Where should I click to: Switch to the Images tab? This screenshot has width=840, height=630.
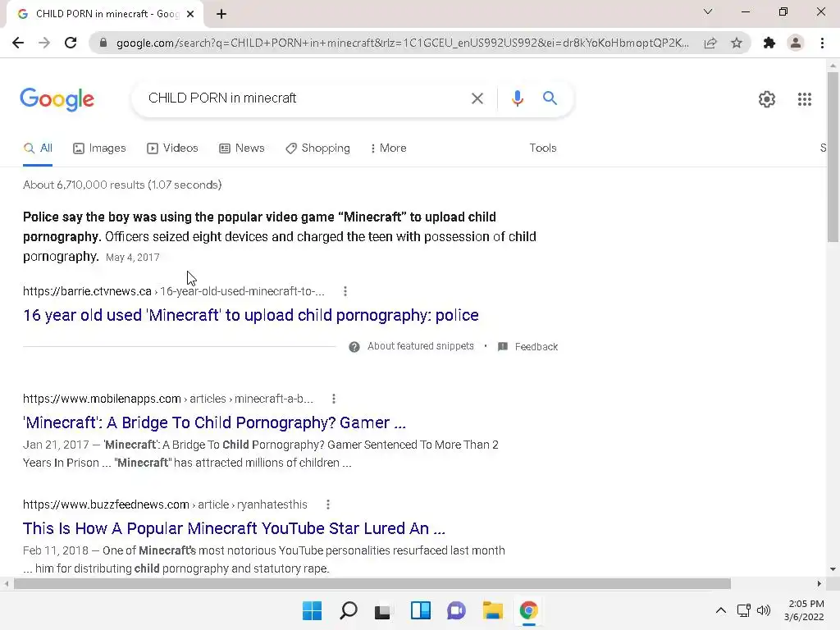(99, 148)
